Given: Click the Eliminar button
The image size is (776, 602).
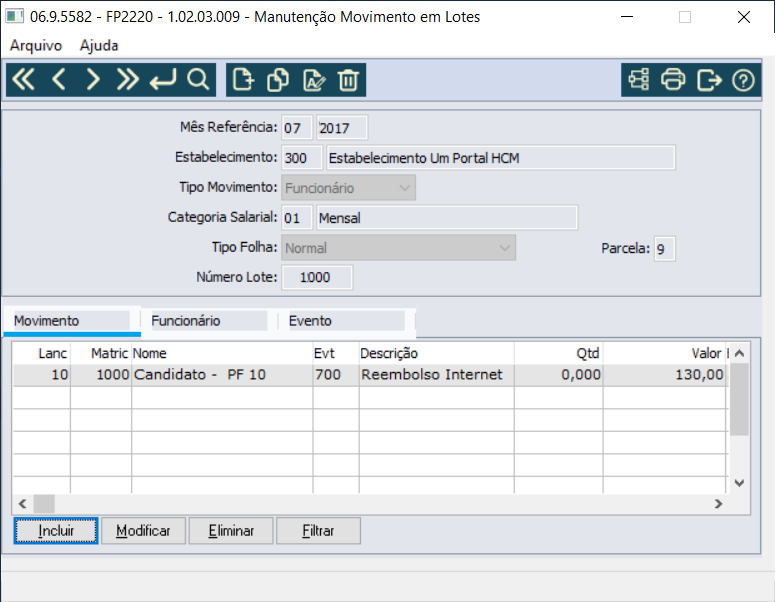Looking at the screenshot, I should (231, 531).
